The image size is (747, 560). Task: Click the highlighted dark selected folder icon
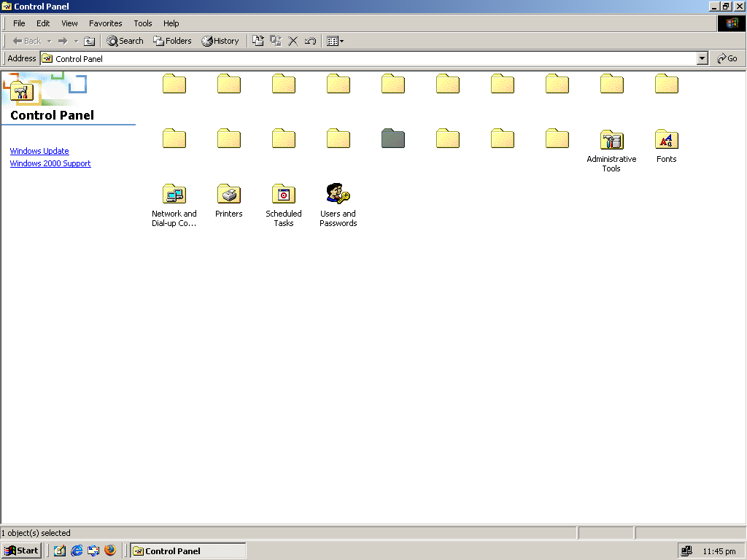pyautogui.click(x=393, y=139)
